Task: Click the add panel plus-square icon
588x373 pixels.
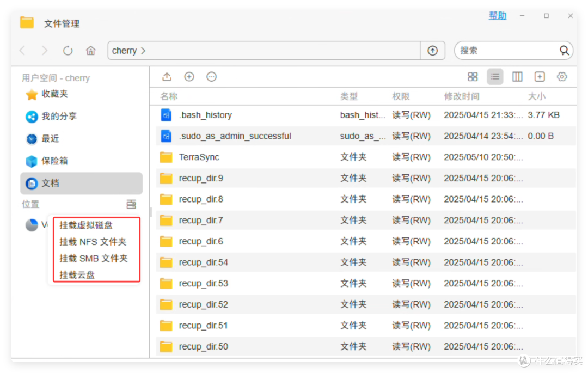Action: 540,77
